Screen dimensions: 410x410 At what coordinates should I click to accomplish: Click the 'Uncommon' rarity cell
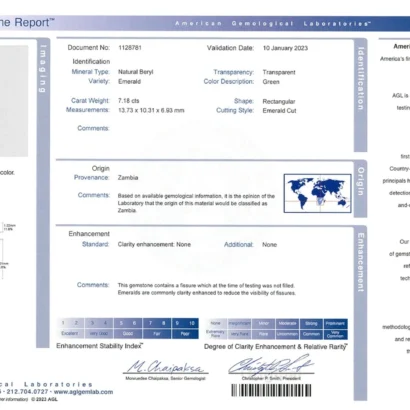pyautogui.click(x=287, y=334)
